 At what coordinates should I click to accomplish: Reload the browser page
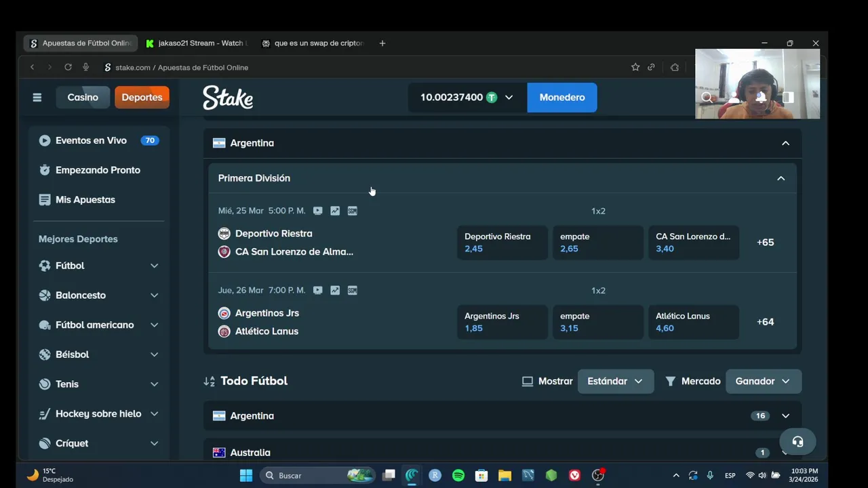coord(68,67)
